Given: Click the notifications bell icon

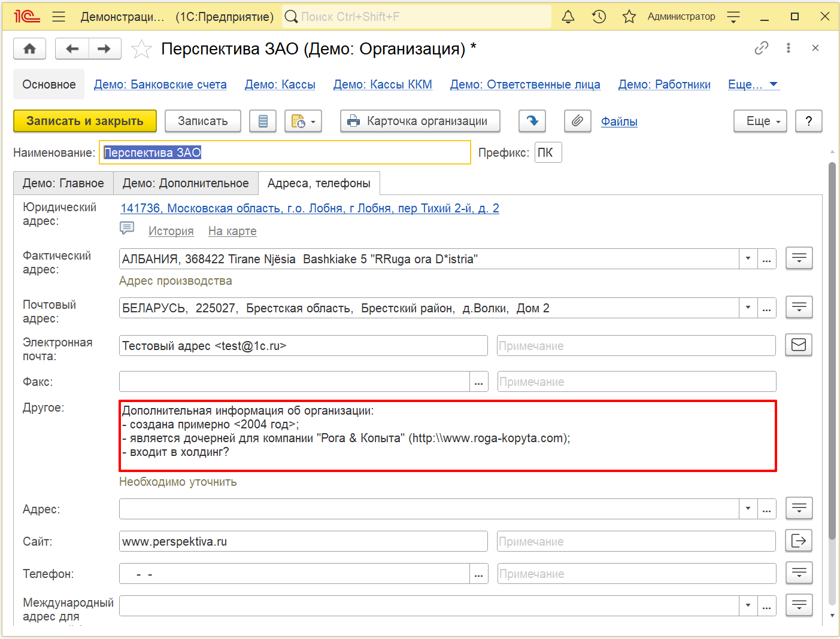Looking at the screenshot, I should point(568,17).
